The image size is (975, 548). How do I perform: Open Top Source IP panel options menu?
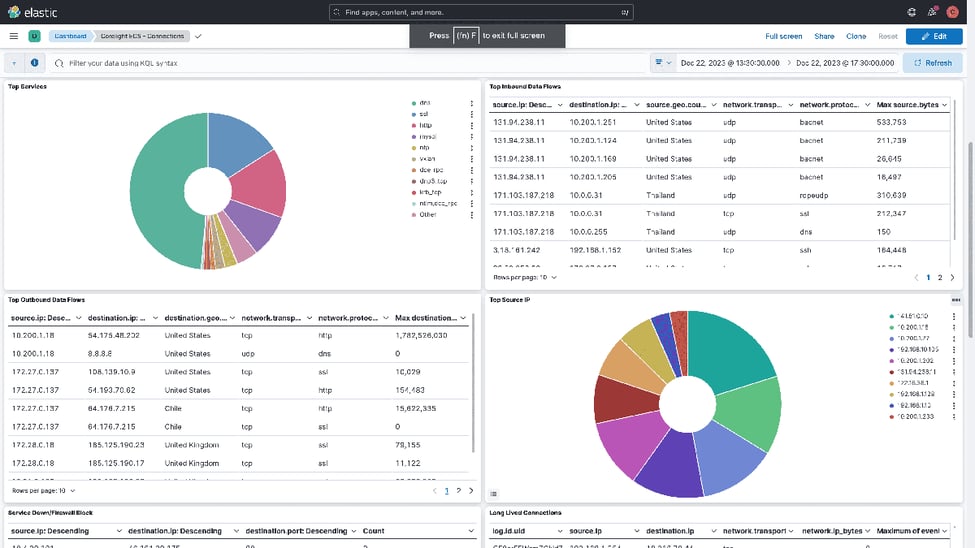coord(956,299)
